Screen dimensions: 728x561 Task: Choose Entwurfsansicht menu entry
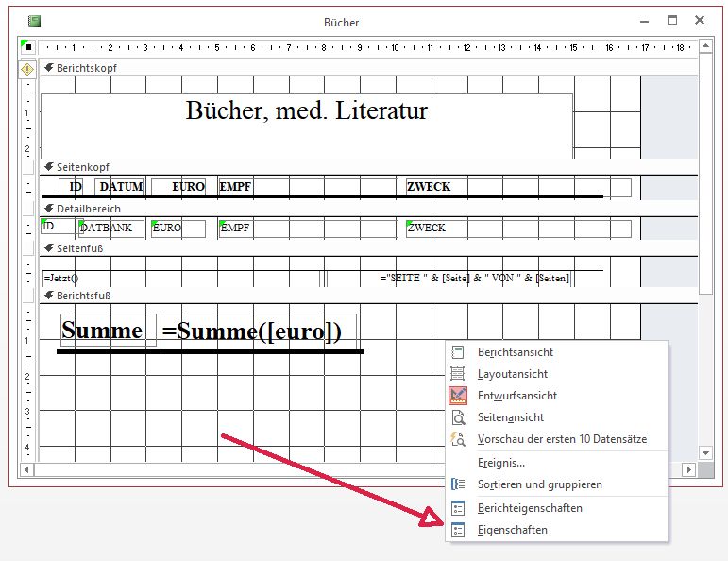556,396
